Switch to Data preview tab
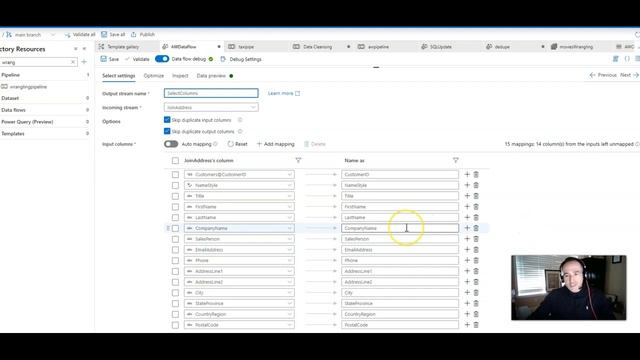The height and width of the screenshot is (360, 640). coord(211,76)
